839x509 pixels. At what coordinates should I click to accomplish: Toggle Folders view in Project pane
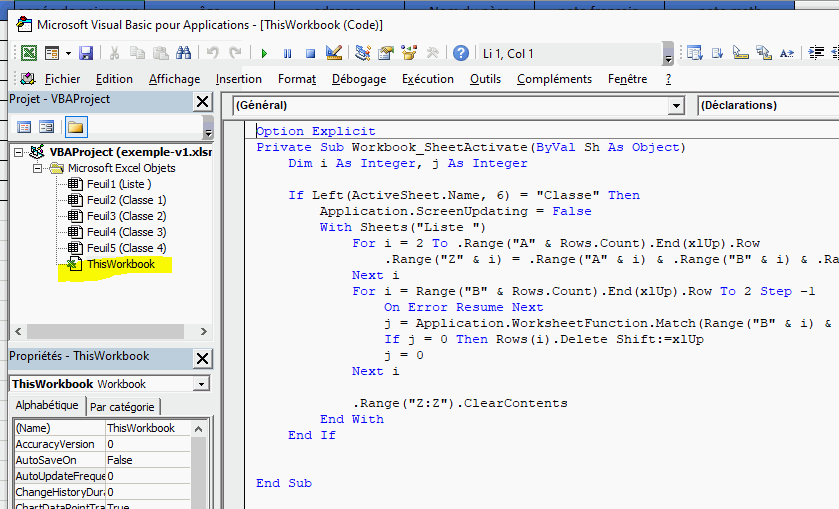pyautogui.click(x=75, y=127)
